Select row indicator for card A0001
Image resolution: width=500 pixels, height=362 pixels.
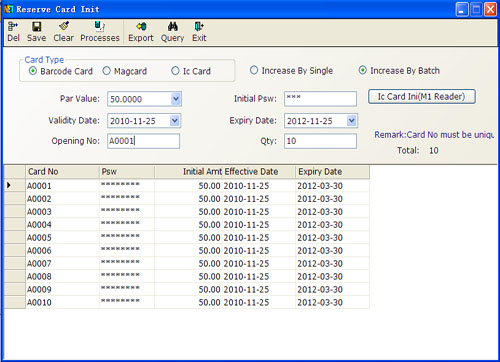click(15, 186)
